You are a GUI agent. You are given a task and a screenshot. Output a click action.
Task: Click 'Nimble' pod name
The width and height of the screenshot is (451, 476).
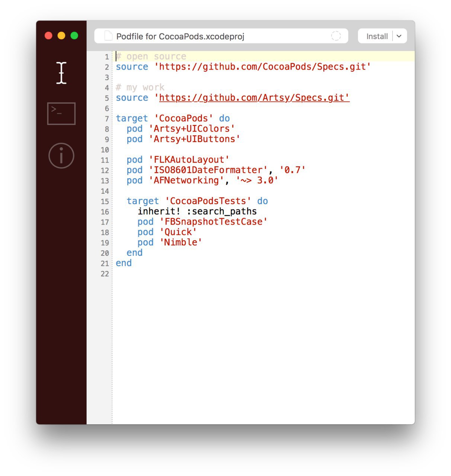click(x=181, y=242)
